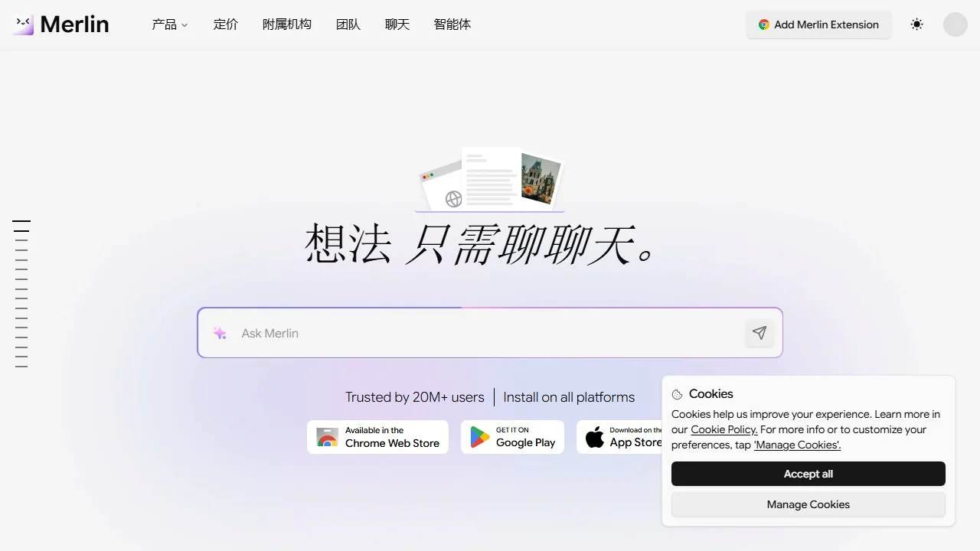
Task: Click the 'Trusted by 20M+ users' text
Action: point(414,397)
